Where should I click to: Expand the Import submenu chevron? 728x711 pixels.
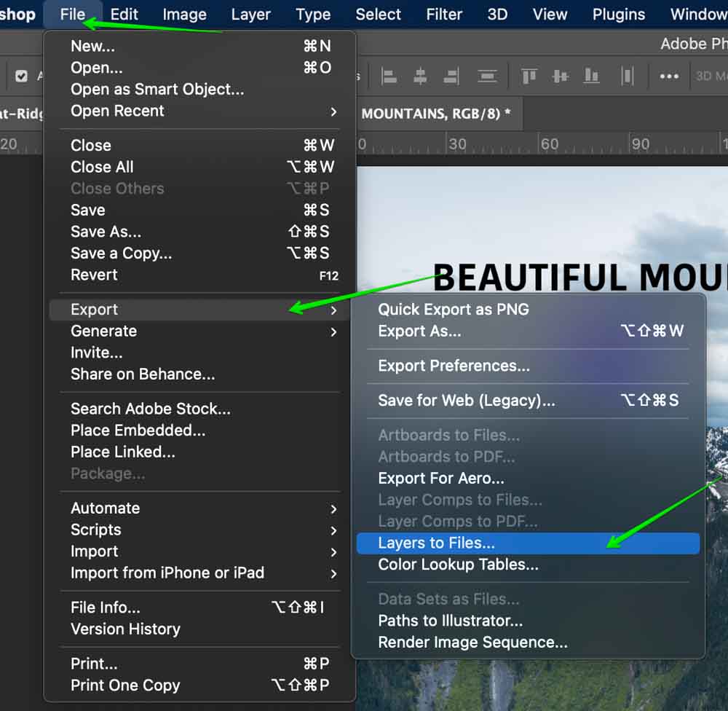click(333, 552)
